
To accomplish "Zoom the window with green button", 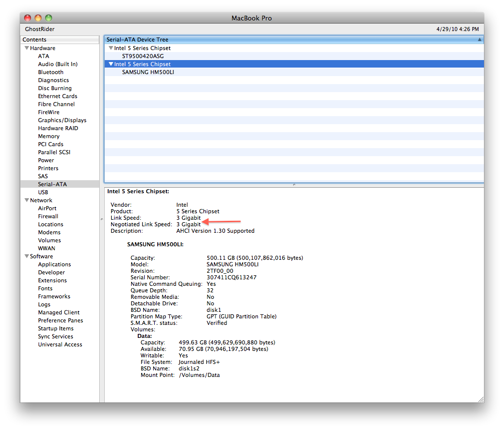I will tap(48, 18).
